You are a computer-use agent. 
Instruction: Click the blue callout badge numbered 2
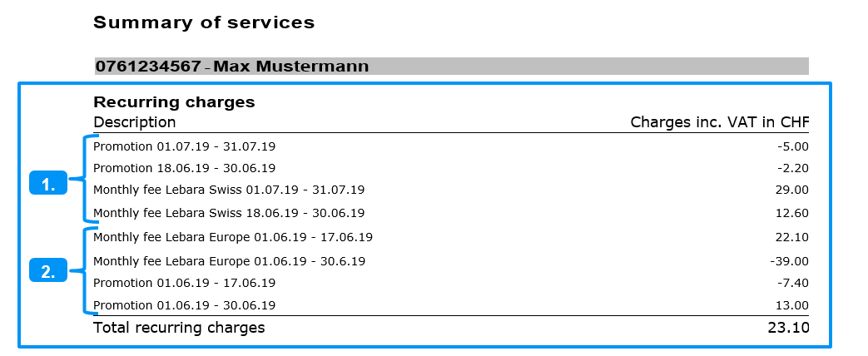[x=48, y=270]
